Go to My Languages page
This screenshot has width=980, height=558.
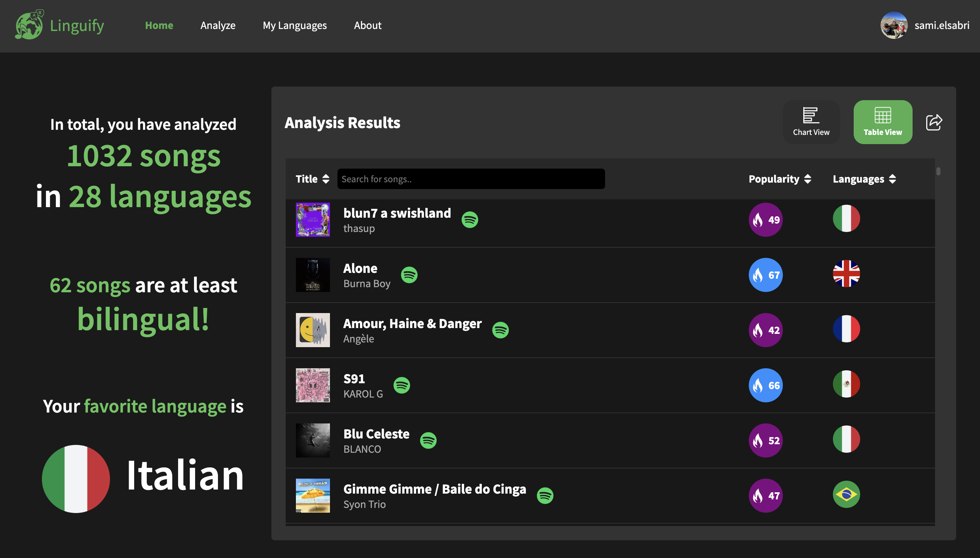[295, 25]
